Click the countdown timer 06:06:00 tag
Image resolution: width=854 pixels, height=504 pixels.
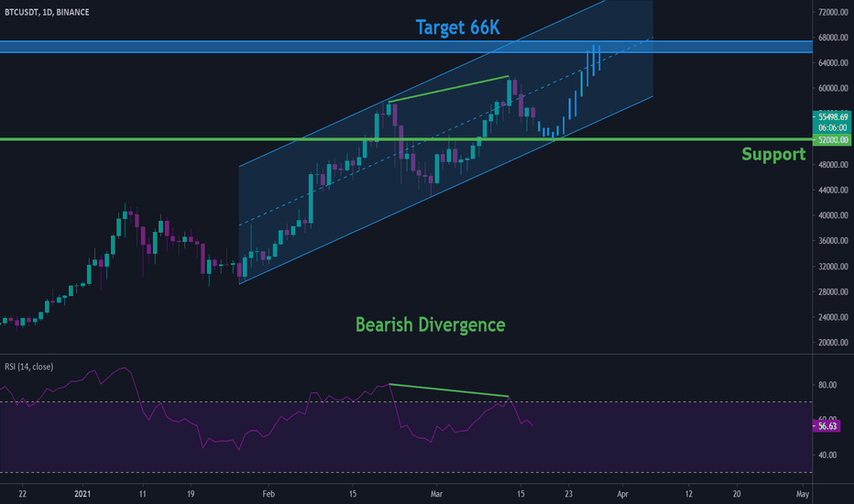[833, 127]
